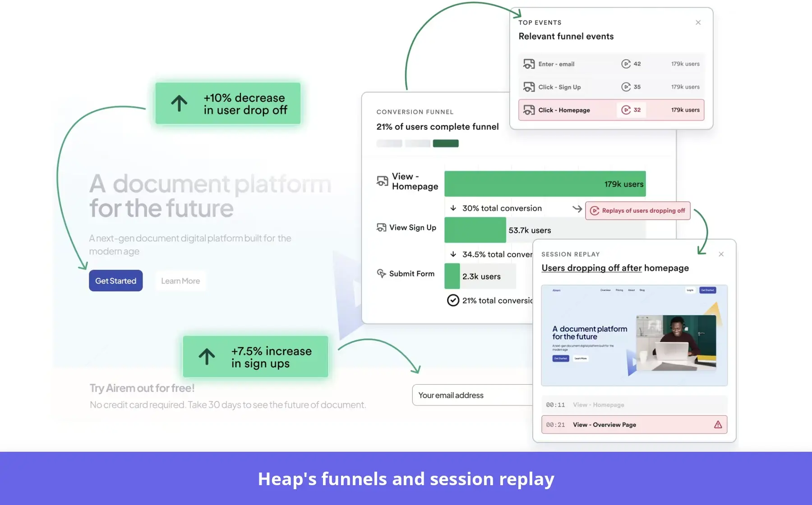812x505 pixels.
Task: Select the Click - Homepage event row
Action: (x=611, y=110)
